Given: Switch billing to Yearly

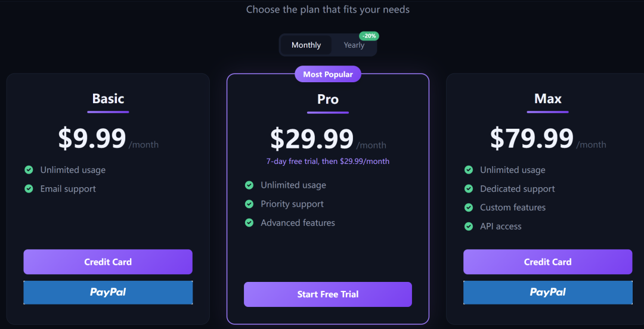Looking at the screenshot, I should pyautogui.click(x=354, y=45).
